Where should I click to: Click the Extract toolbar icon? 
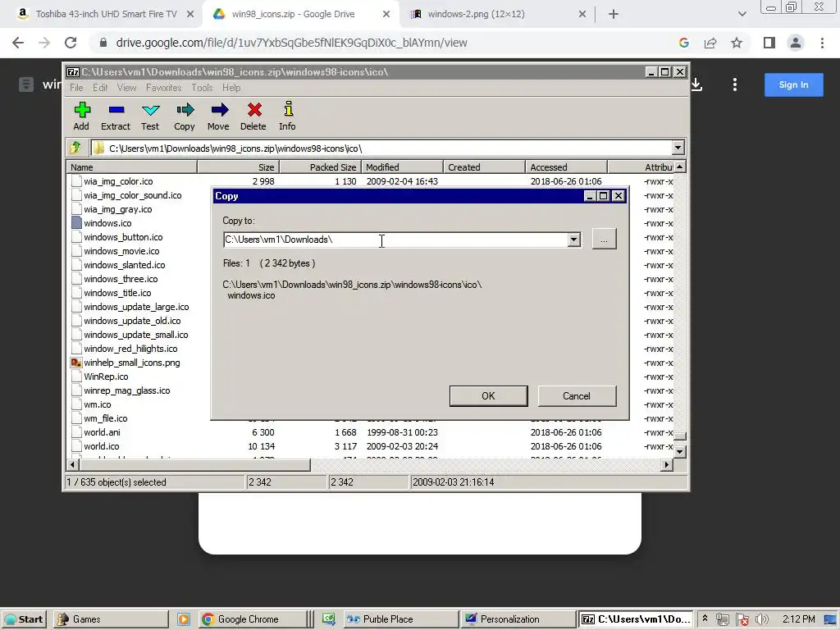[x=116, y=116]
